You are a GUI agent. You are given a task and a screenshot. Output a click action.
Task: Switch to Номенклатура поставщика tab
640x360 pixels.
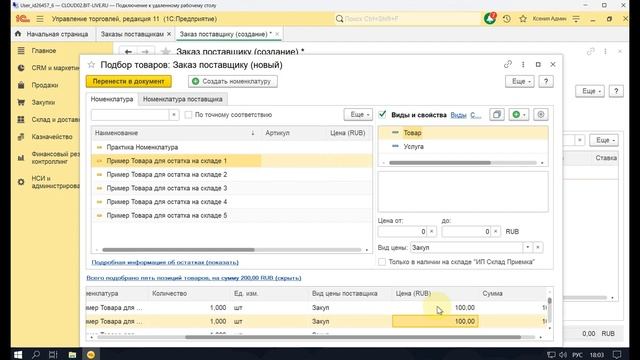(x=182, y=99)
